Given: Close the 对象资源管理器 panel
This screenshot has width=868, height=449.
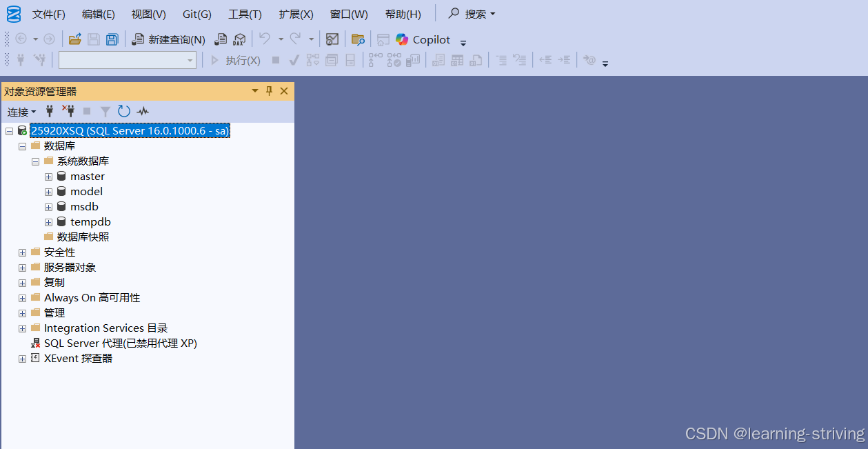Looking at the screenshot, I should click(x=284, y=91).
